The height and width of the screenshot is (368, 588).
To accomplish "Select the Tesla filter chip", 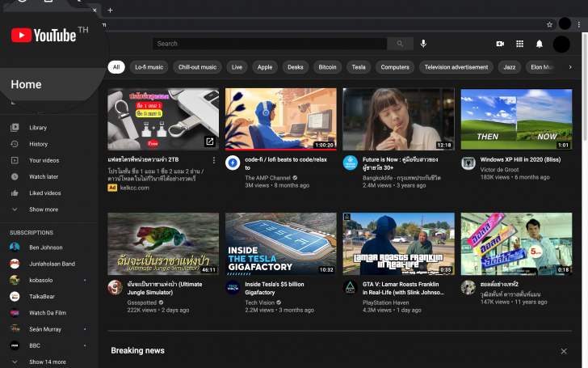I will (x=359, y=67).
